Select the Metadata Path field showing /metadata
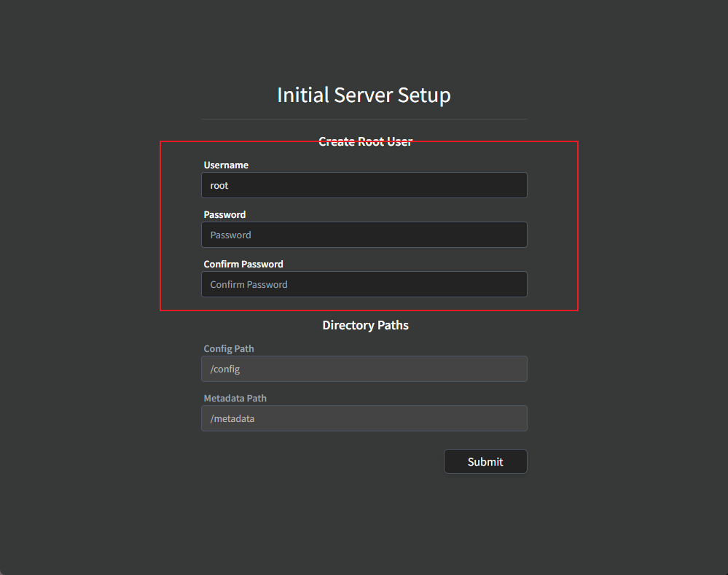Image resolution: width=728 pixels, height=575 pixels. coord(364,418)
